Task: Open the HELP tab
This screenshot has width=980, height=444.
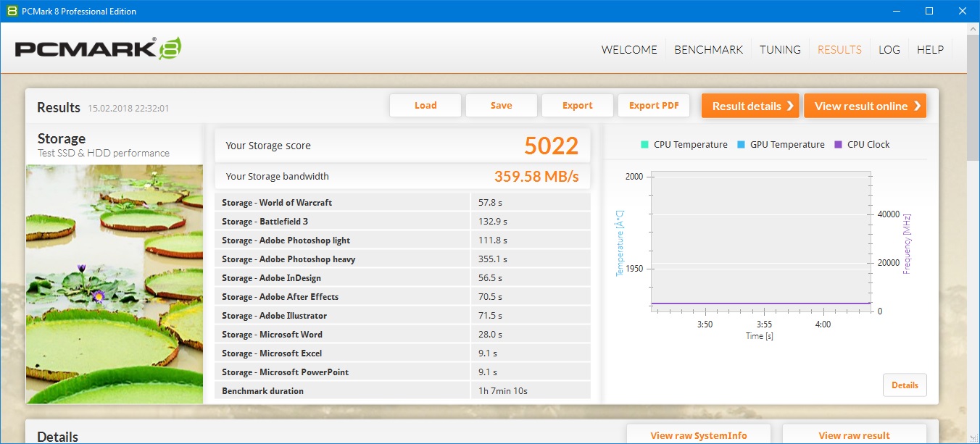Action: (931, 50)
